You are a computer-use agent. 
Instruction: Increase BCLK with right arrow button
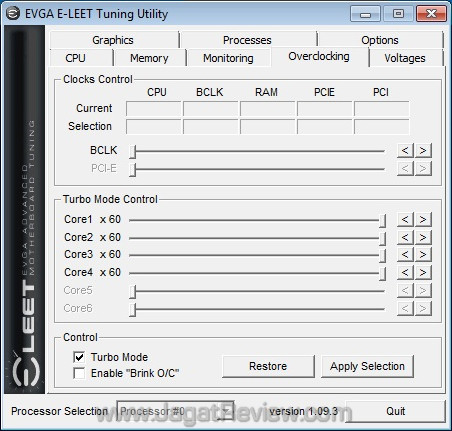pos(423,151)
